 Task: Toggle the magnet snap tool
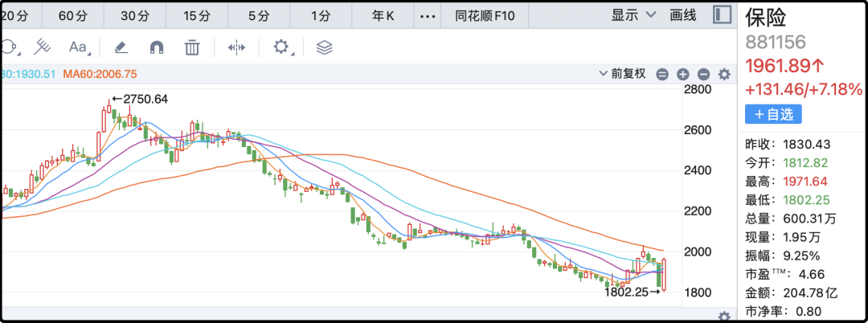[157, 47]
